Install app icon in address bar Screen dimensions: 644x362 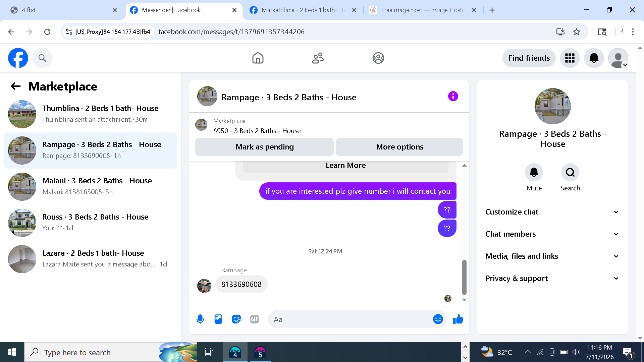click(x=560, y=32)
